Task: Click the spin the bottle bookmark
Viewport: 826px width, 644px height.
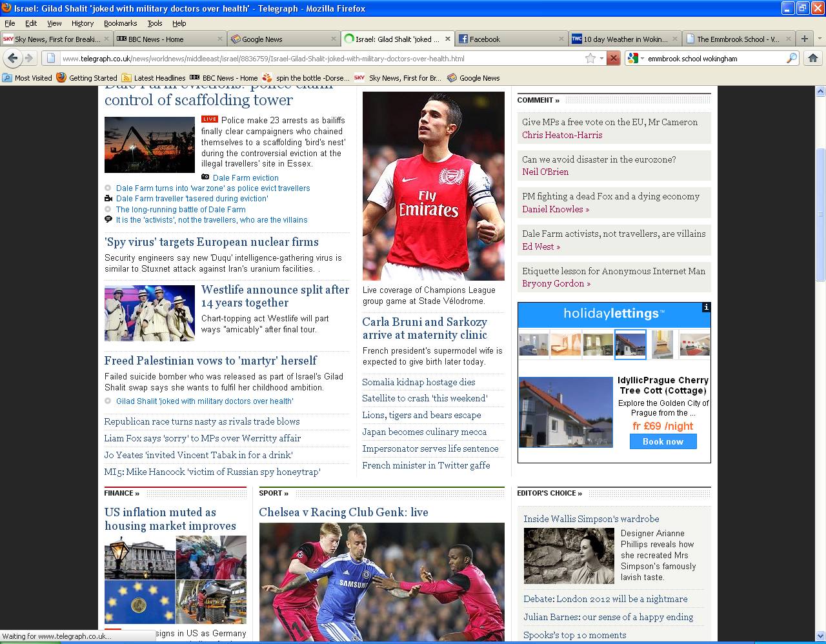Action: click(x=306, y=78)
